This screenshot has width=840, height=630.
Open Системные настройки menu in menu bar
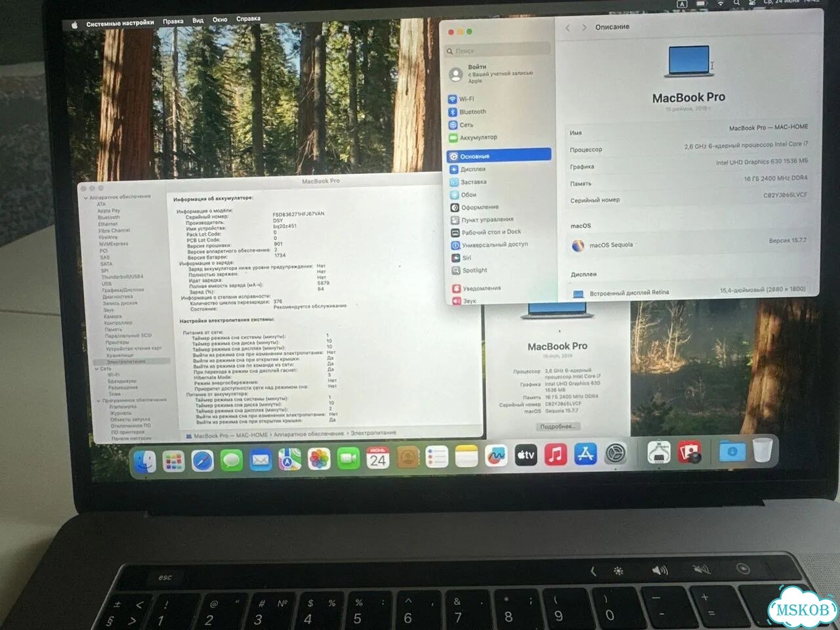tap(120, 23)
